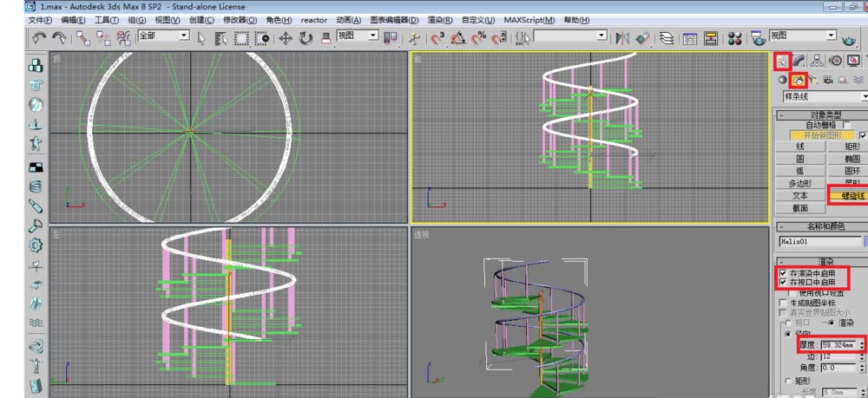Activate the Rotate tool in the toolbar
Viewport: 868px width, 398px height.
pos(306,37)
